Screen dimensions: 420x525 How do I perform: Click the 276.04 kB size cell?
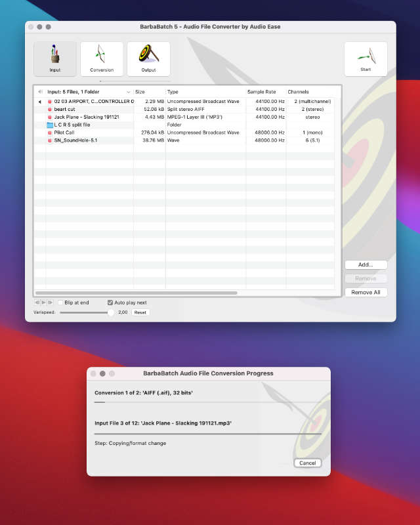pyautogui.click(x=153, y=133)
